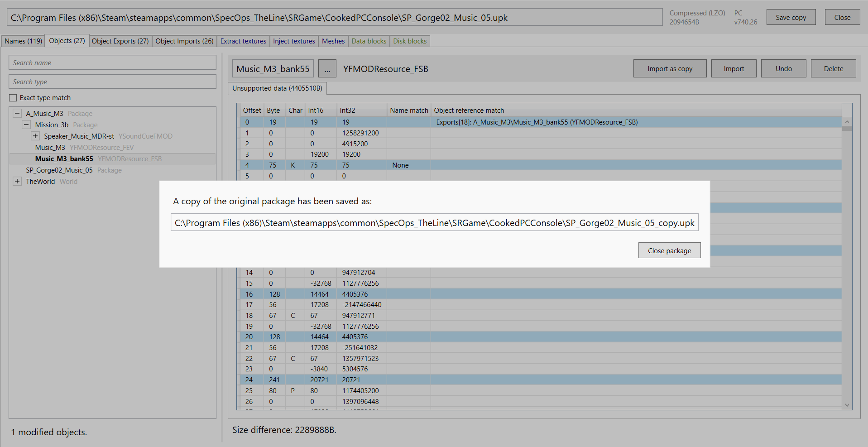Expand the TheWorld tree node
Screen dimensions: 868x447
pyautogui.click(x=17, y=181)
